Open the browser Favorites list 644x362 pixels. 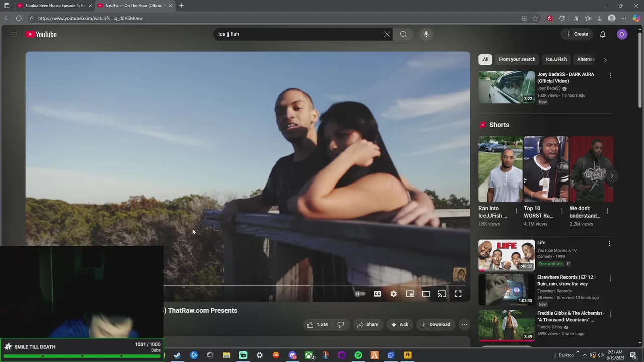pyautogui.click(x=588, y=18)
